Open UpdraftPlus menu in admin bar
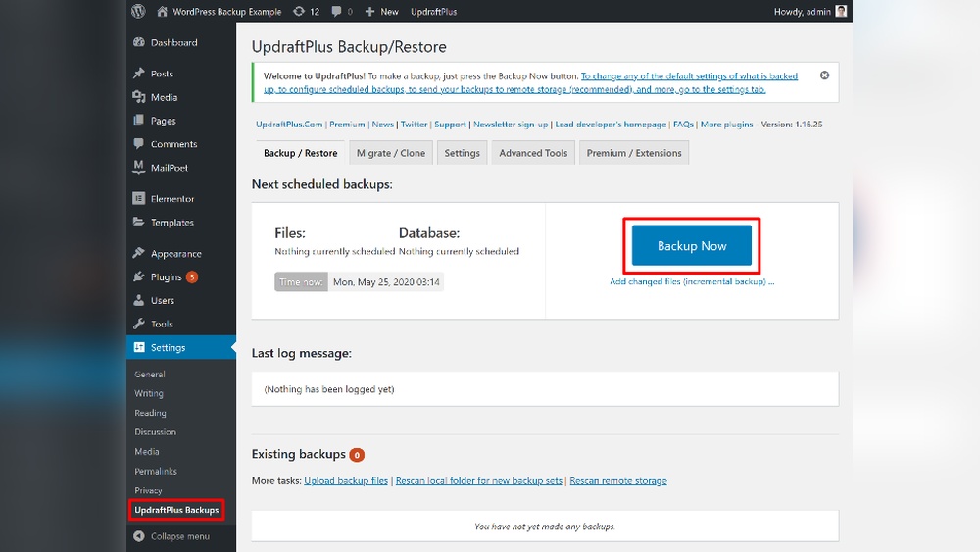The height and width of the screenshot is (552, 980). (434, 11)
